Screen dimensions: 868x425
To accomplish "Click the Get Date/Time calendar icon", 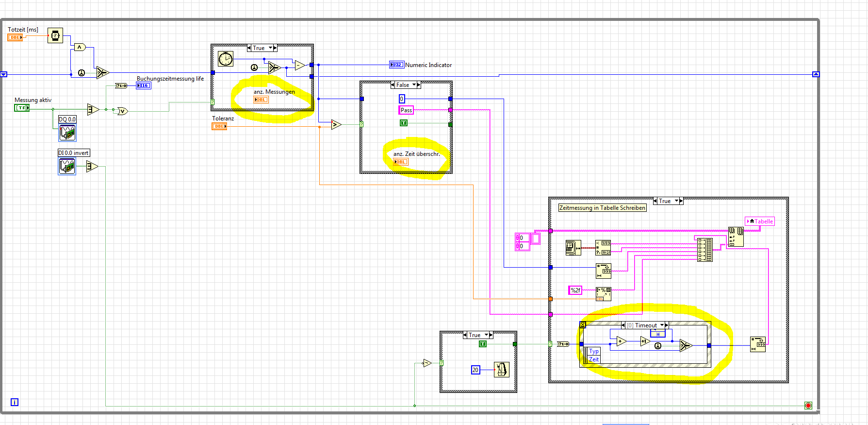I will (x=573, y=248).
